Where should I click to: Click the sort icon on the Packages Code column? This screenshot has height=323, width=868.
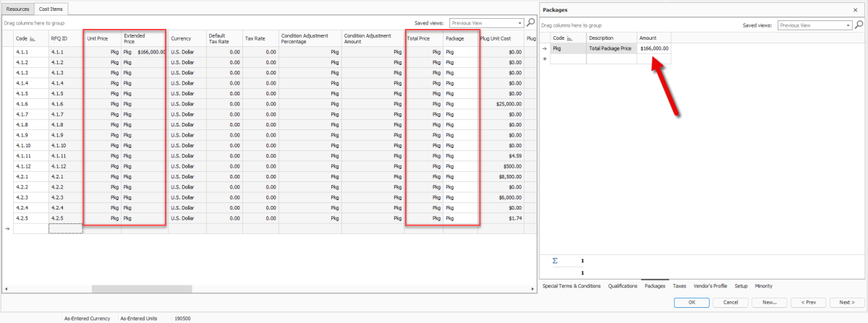(x=570, y=38)
